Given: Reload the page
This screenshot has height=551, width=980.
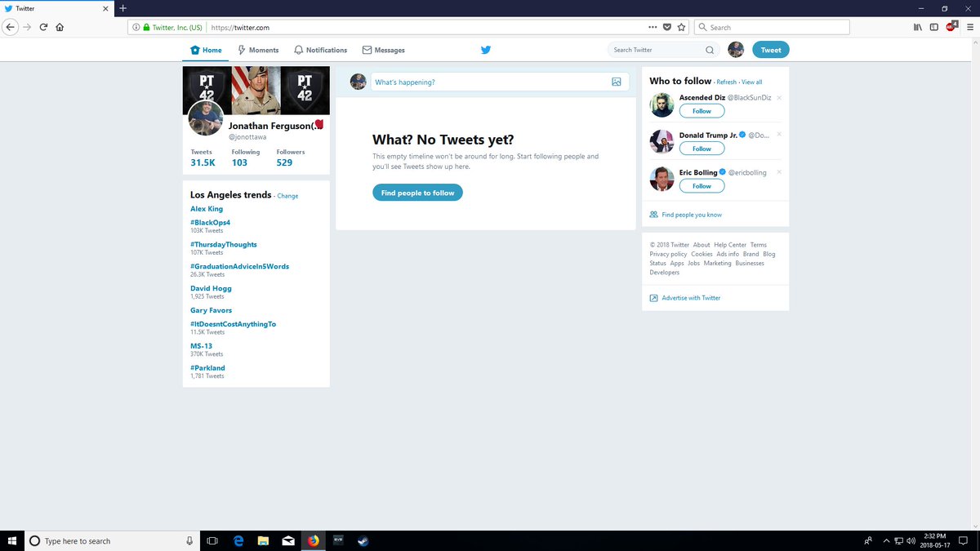Looking at the screenshot, I should 43,27.
